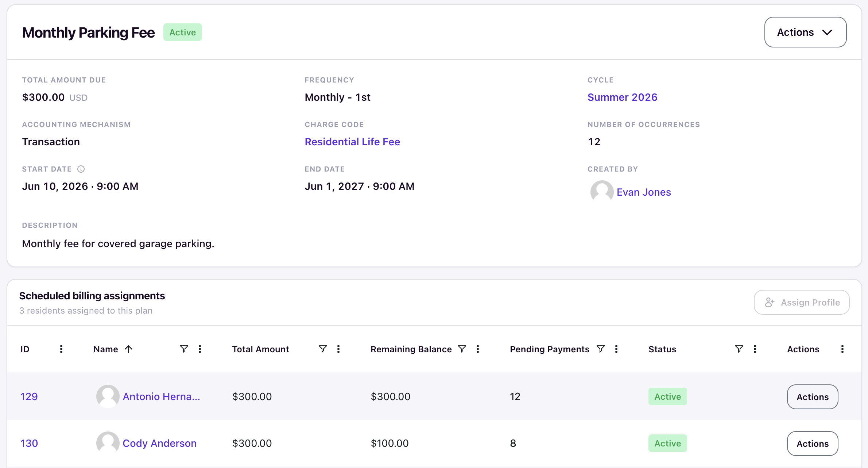Screen dimensions: 868x468
Task: Open Actions for Cody Anderson row
Action: click(x=813, y=444)
